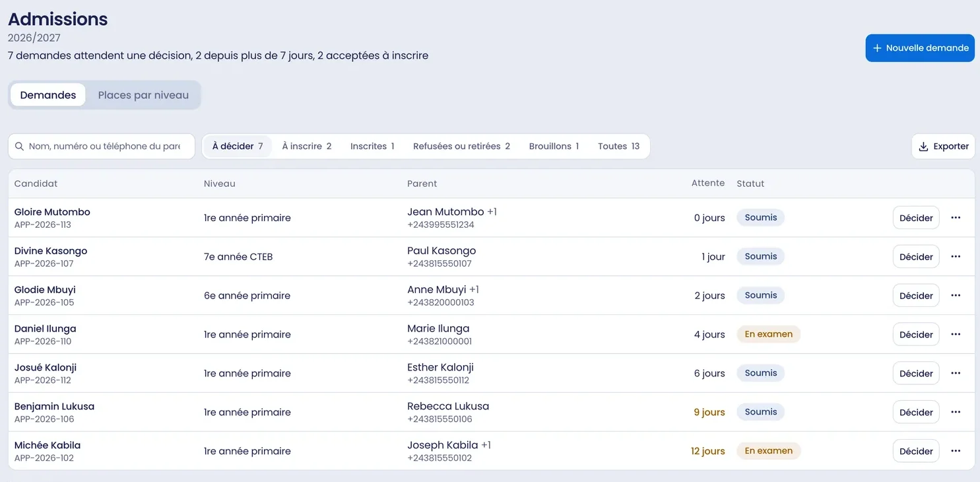
Task: Open more options for Gloire Mutombo
Action: (956, 218)
